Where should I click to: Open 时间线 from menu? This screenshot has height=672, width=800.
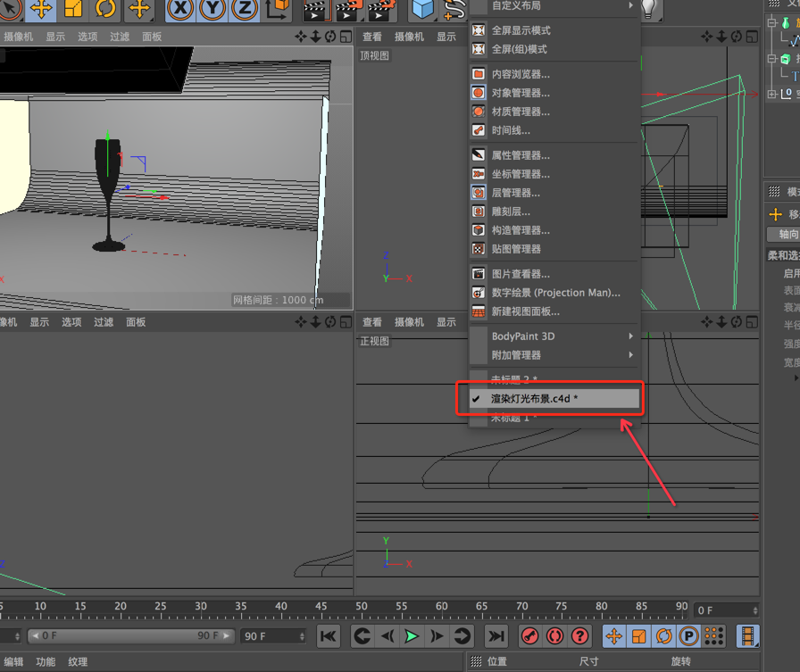[x=554, y=130]
